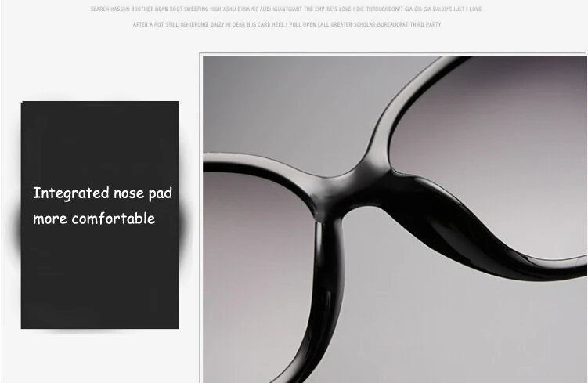Viewport: 588px width, 383px height.
Task: Click the 'Integrated nose pad' text
Action: pyautogui.click(x=103, y=193)
